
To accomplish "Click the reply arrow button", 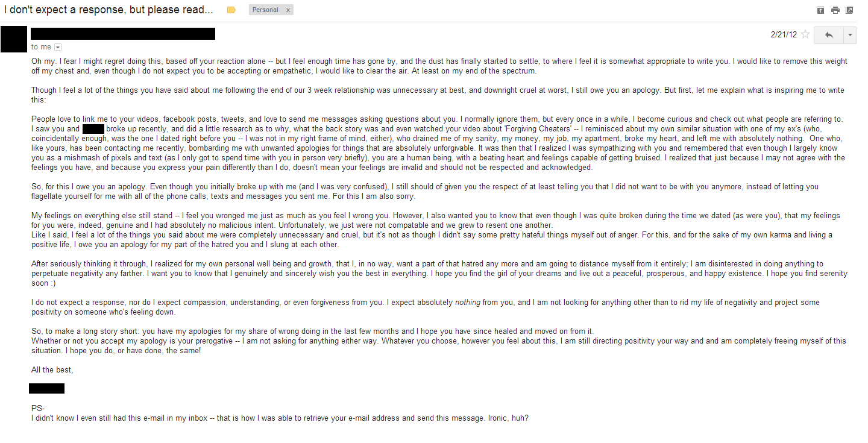I will pos(829,35).
